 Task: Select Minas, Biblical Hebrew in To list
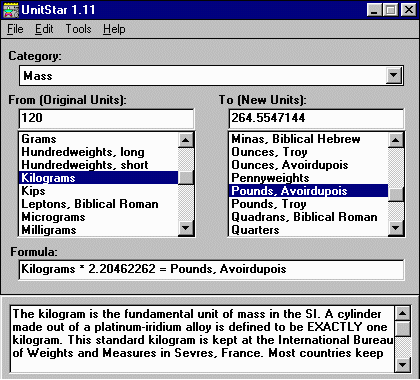tap(309, 139)
